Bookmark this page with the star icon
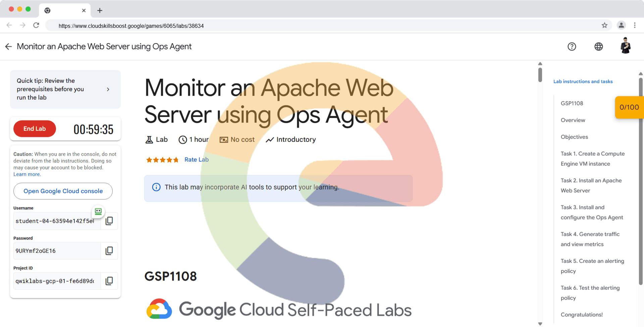The width and height of the screenshot is (644, 327). tap(604, 25)
